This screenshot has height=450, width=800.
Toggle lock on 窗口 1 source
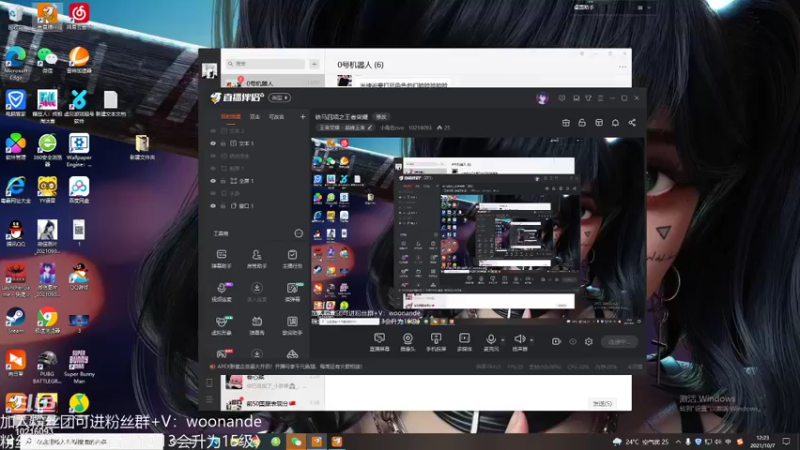[x=223, y=206]
